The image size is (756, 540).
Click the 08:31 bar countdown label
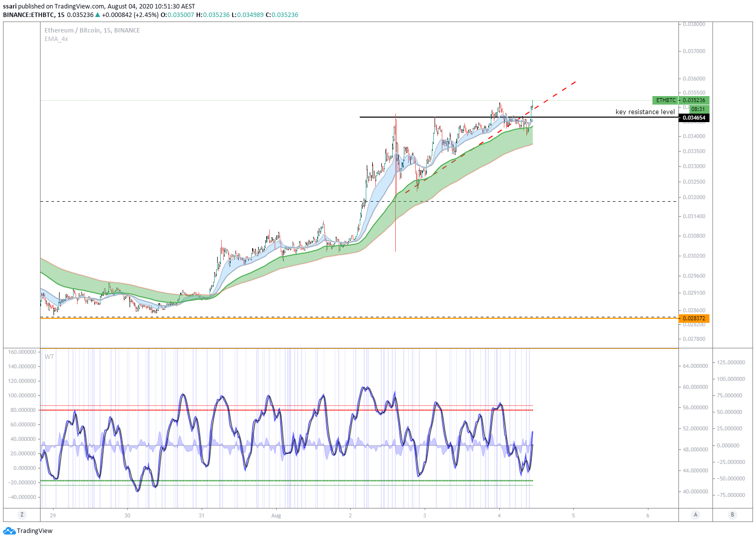click(x=698, y=109)
